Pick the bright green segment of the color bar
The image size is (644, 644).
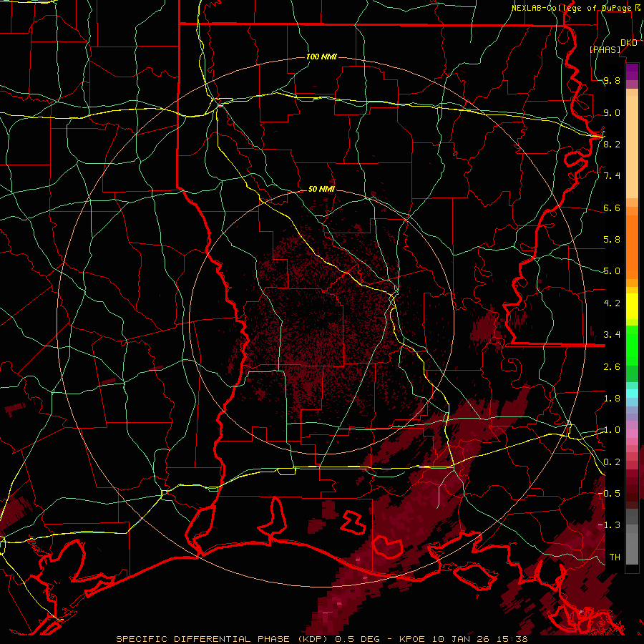tap(632, 345)
